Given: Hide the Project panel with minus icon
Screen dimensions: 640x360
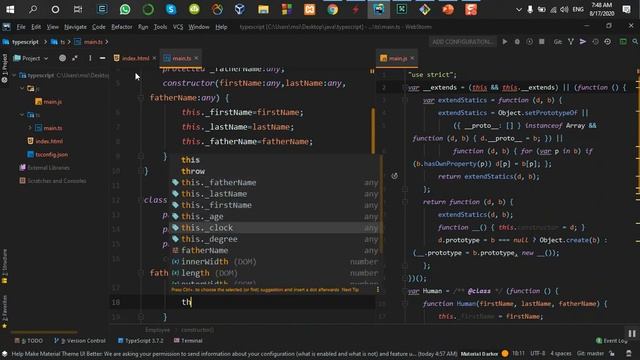Looking at the screenshot, I should (x=102, y=58).
